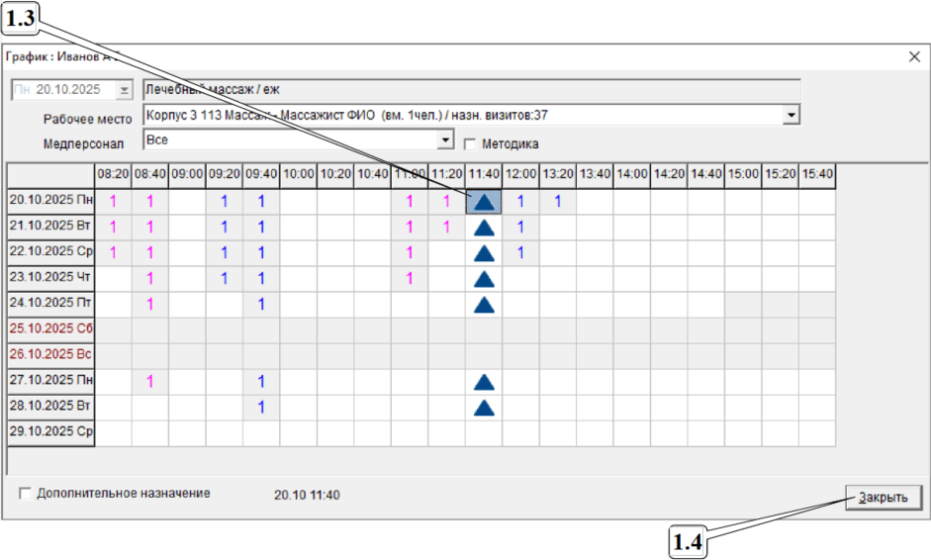Click the triangle marker for 22.10.2025 Ср
The height and width of the screenshot is (560, 931).
coord(484,253)
